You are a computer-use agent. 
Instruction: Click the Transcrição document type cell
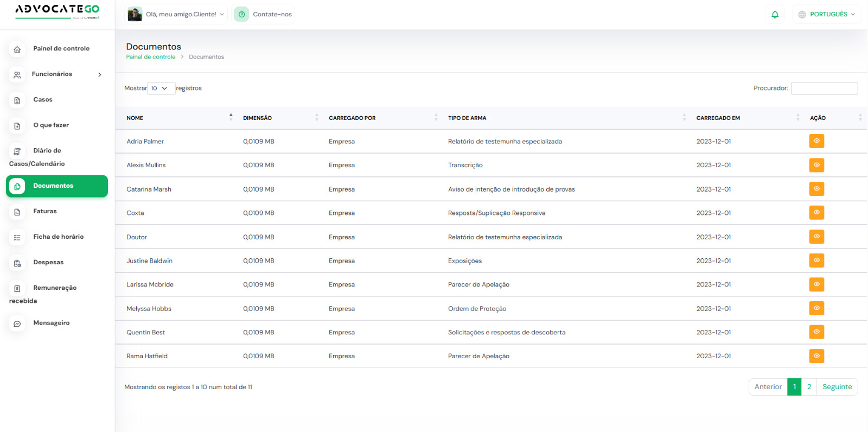pos(465,166)
